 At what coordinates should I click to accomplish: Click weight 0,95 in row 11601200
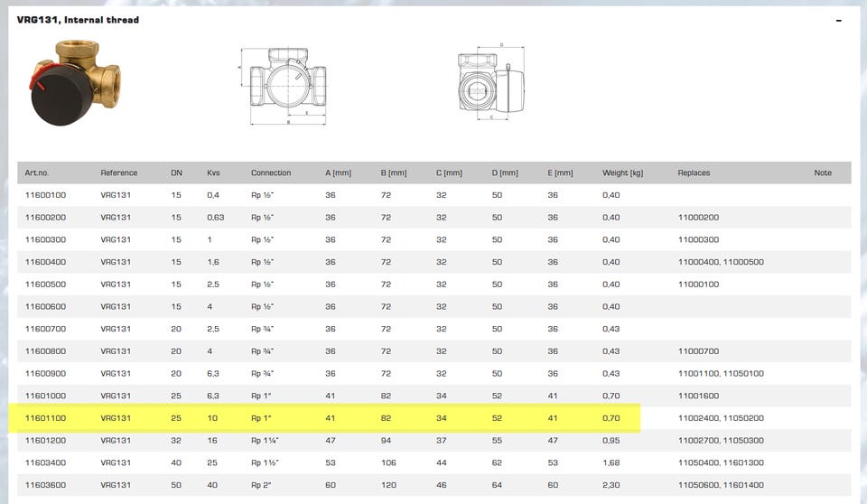[611, 441]
